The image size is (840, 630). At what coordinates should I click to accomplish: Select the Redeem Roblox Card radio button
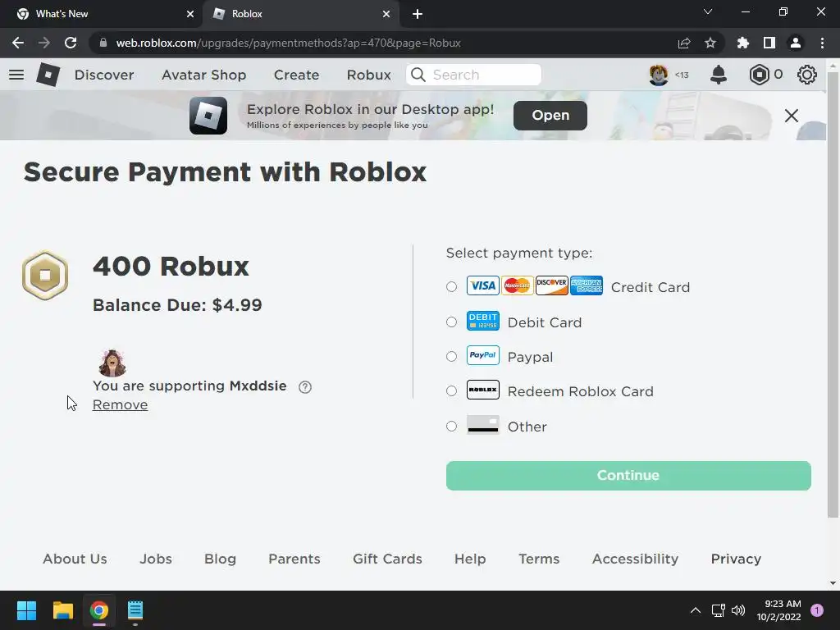(452, 390)
